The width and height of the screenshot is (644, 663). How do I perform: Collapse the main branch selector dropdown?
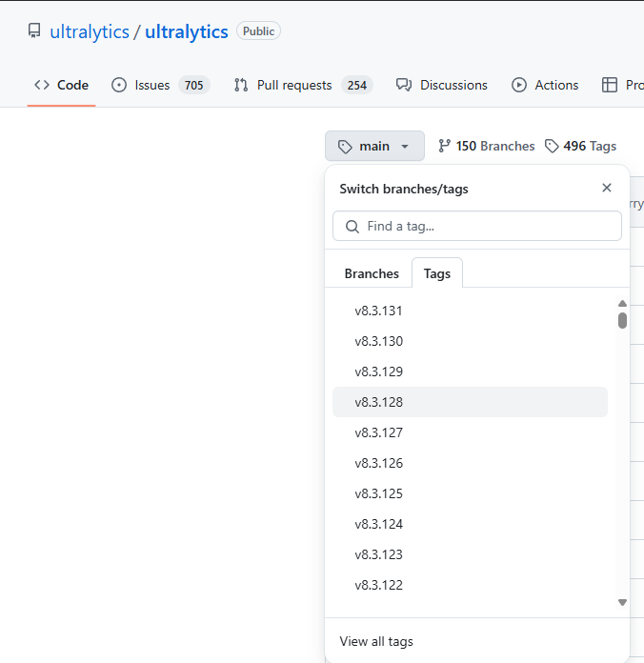[374, 146]
